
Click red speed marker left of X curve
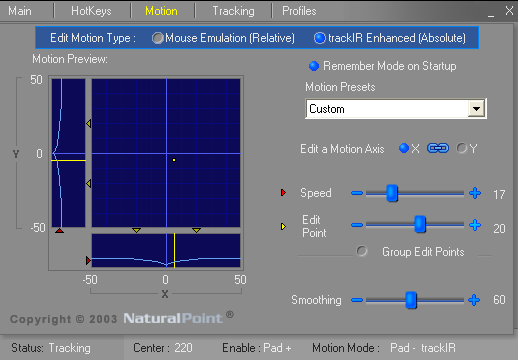(88, 260)
